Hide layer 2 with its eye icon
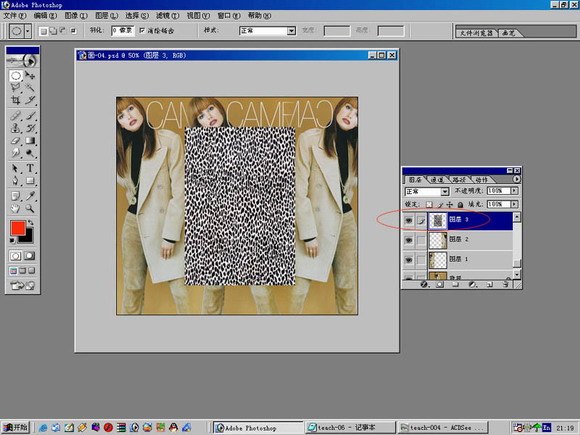580x435 pixels. 409,240
